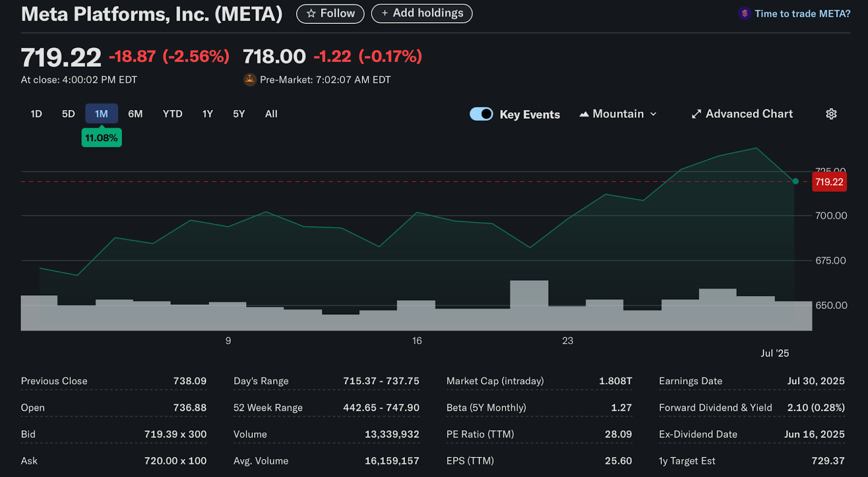868x477 pixels.
Task: Select the 1D time range tab
Action: [x=36, y=114]
